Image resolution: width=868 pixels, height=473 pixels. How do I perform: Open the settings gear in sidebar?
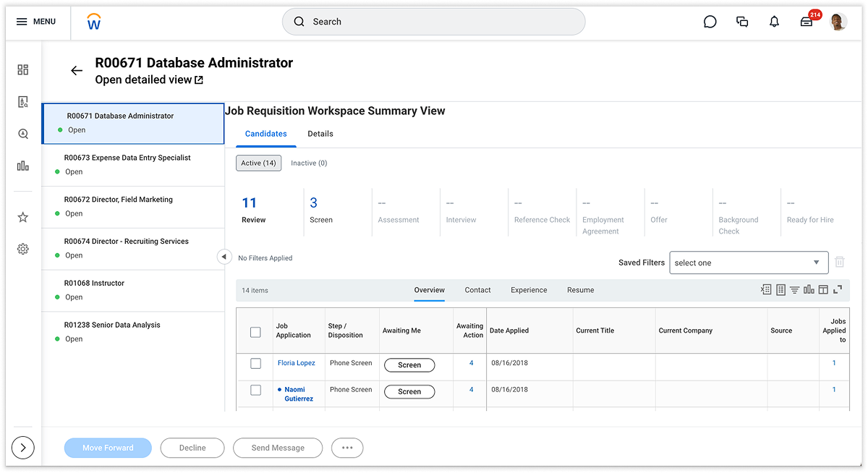[23, 249]
